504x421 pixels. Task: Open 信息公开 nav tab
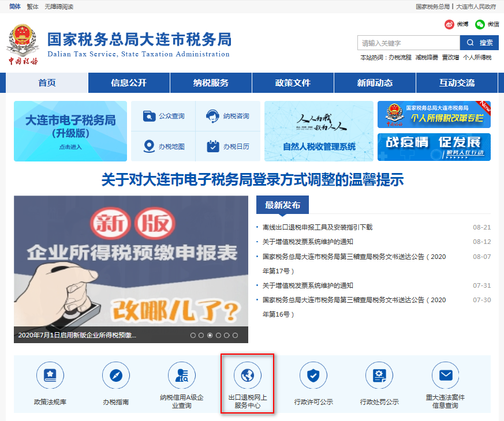129,83
